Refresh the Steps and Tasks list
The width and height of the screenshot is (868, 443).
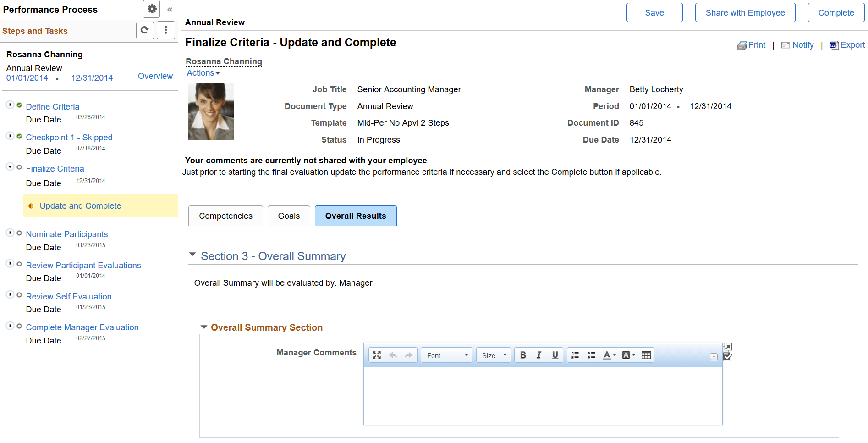145,30
